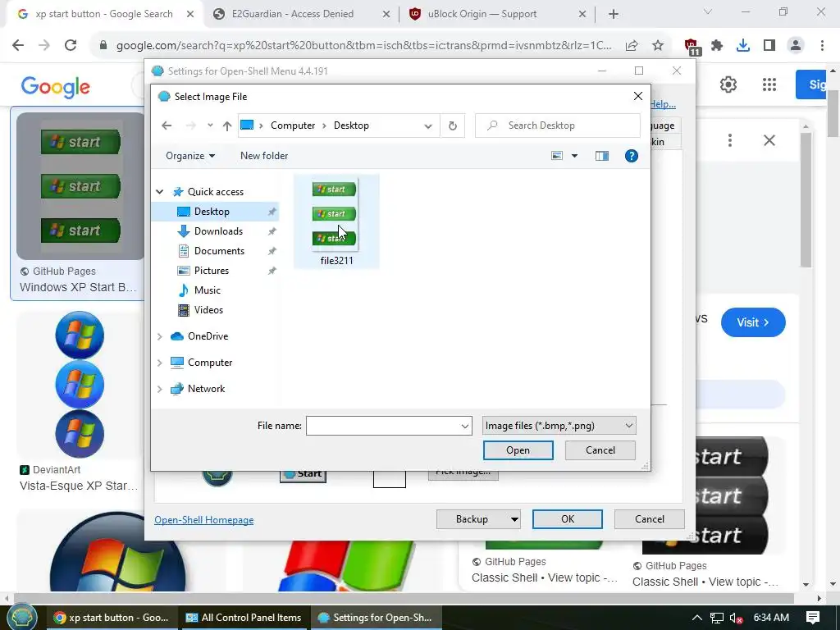Open Chrome extensions puzzle icon
The image size is (840, 630).
click(x=717, y=46)
